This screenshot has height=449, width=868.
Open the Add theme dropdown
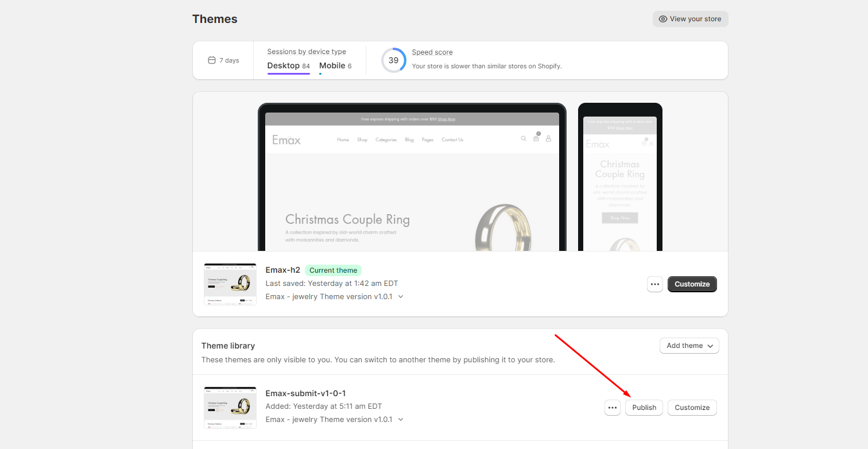pyautogui.click(x=689, y=346)
